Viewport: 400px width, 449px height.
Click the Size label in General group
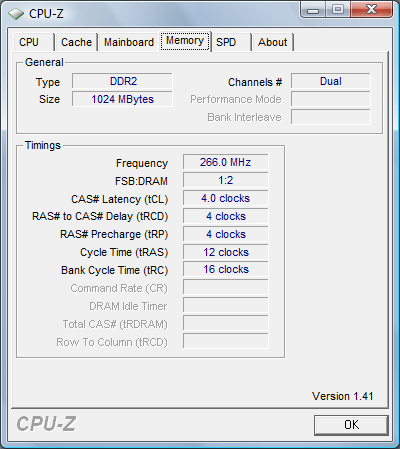[x=49, y=99]
